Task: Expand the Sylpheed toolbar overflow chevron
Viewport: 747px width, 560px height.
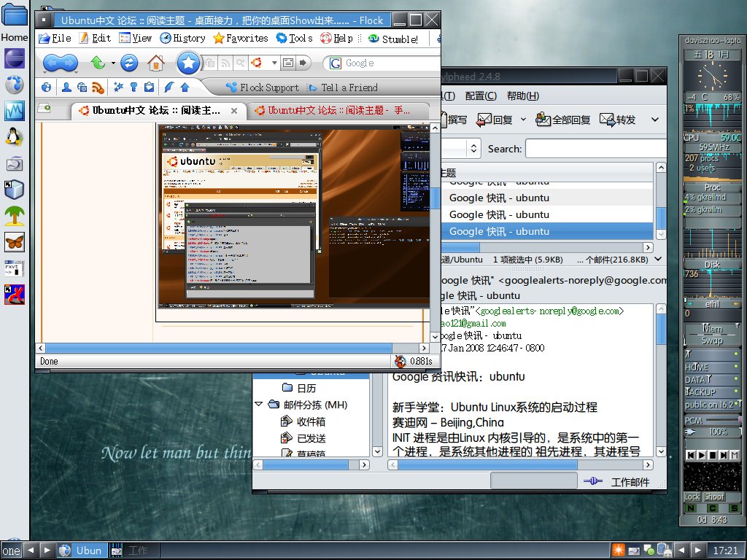Action: [655, 120]
